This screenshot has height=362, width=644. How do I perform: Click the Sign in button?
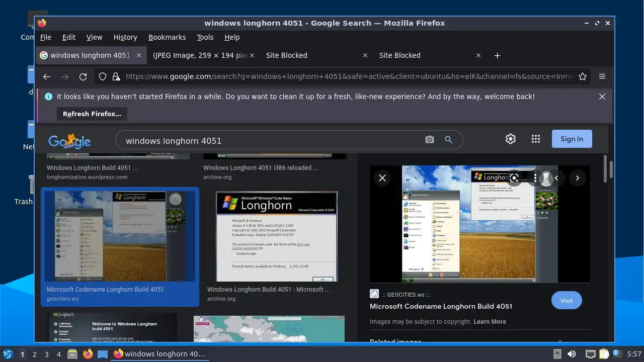point(572,139)
